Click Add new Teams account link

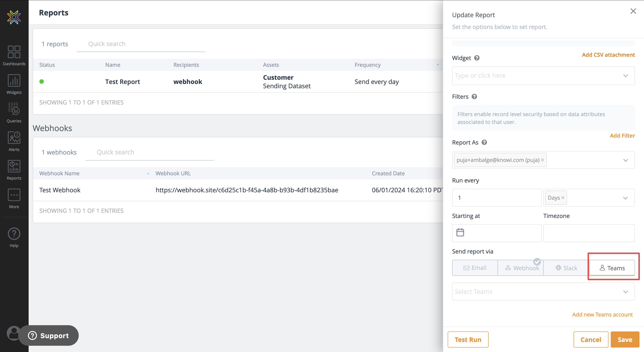click(602, 314)
